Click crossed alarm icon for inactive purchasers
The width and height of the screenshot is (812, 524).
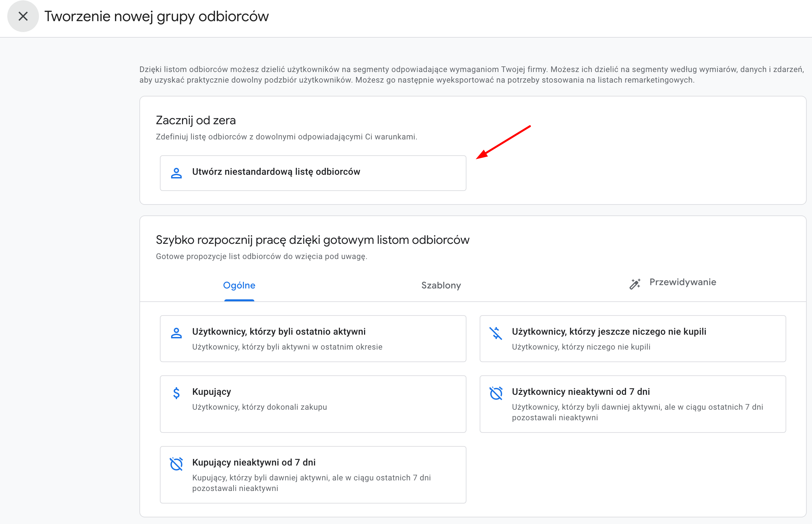pos(176,464)
